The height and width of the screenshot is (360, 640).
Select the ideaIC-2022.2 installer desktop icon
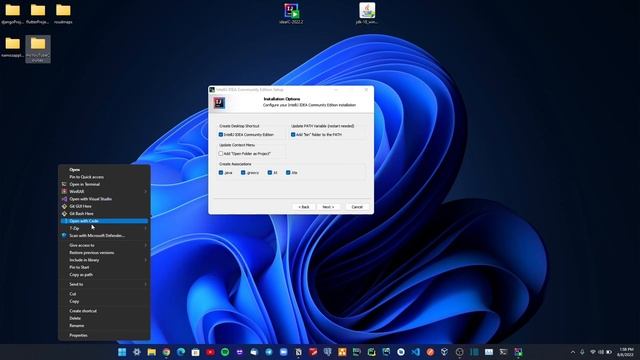tap(291, 13)
